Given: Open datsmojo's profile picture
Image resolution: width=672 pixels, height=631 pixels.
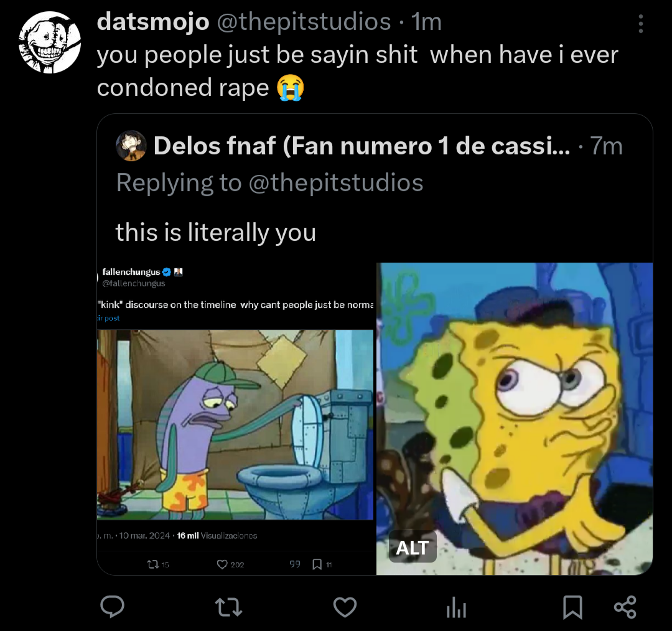Looking at the screenshot, I should point(49,42).
